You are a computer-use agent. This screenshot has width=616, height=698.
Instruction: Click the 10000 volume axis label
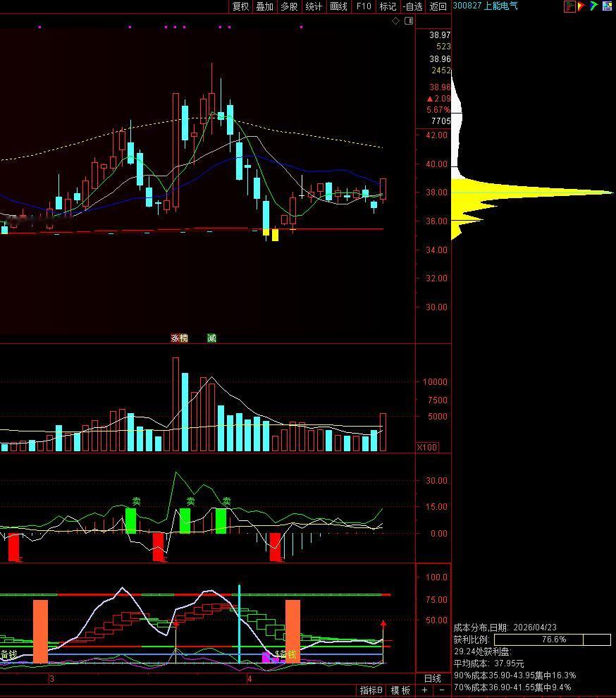[435, 381]
